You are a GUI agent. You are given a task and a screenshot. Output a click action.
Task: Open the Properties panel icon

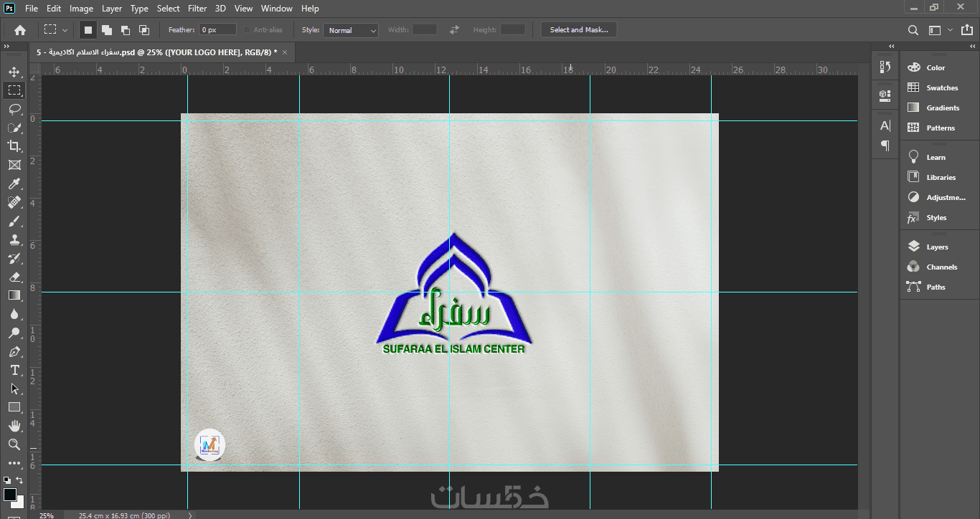click(x=885, y=95)
